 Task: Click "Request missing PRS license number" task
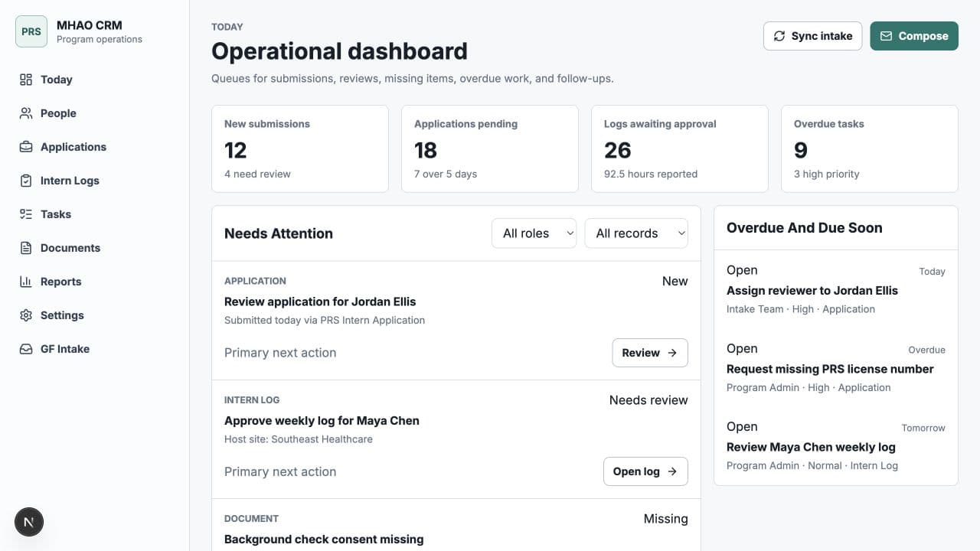coord(830,369)
